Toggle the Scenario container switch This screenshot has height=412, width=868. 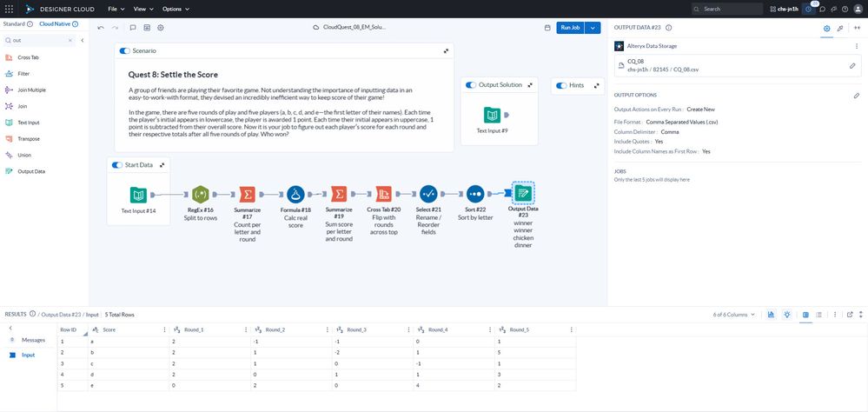(125, 51)
